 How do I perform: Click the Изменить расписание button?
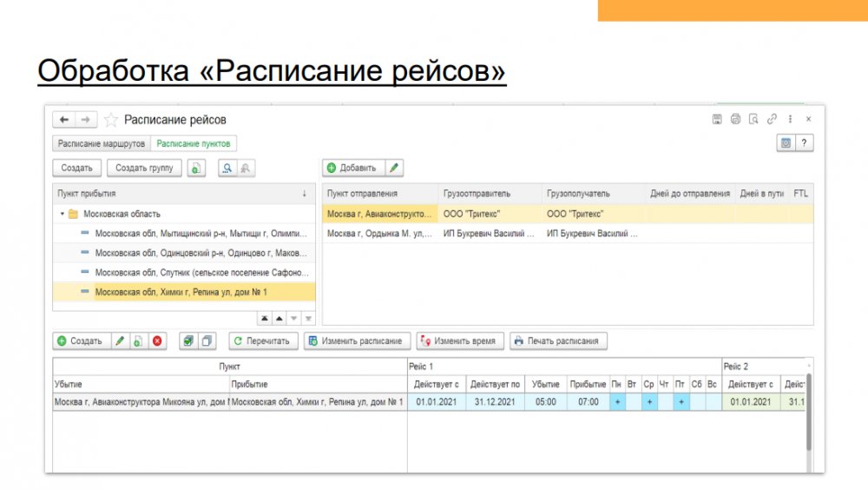pos(356,341)
